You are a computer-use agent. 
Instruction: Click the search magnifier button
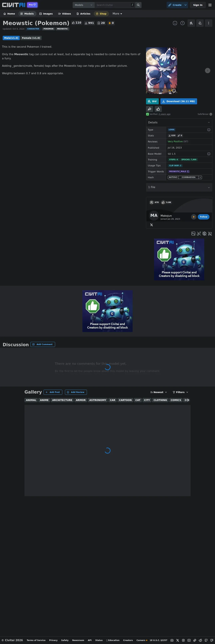138,5
